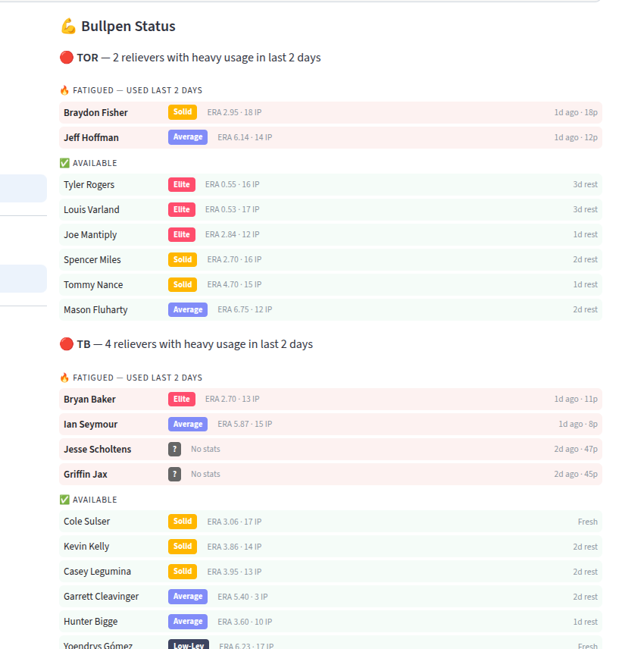This screenshot has width=644, height=649.
Task: Click the red circle icon beside TOR
Action: point(67,58)
